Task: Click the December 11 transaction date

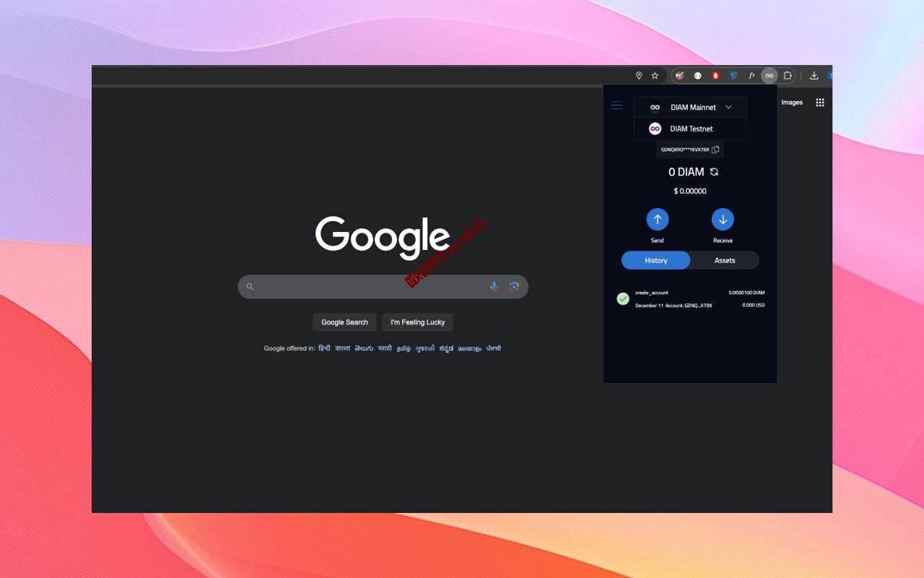Action: point(650,306)
